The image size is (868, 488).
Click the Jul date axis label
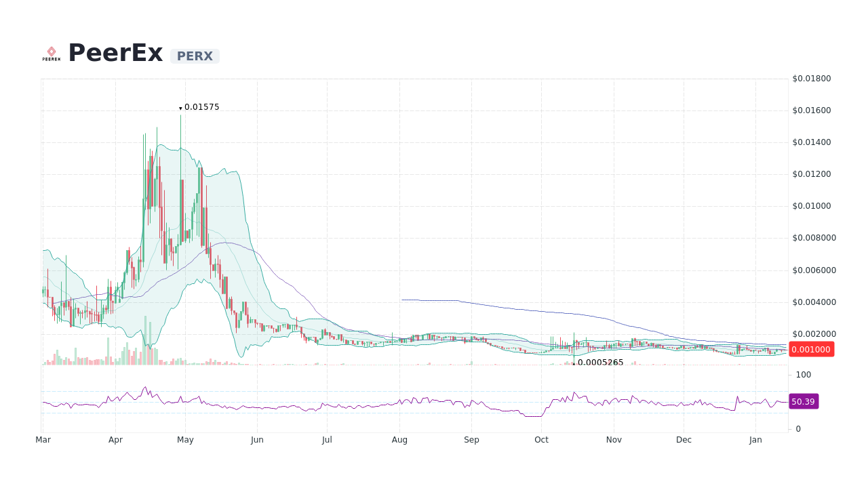[327, 440]
